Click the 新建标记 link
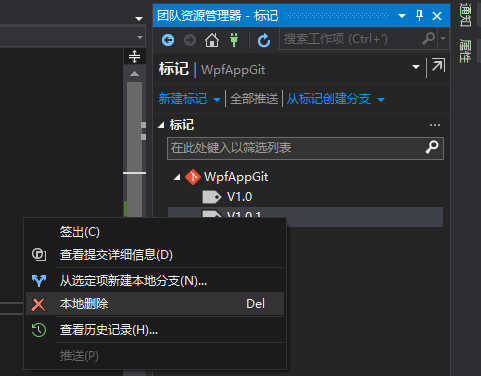The height and width of the screenshot is (376, 481). 183,99
